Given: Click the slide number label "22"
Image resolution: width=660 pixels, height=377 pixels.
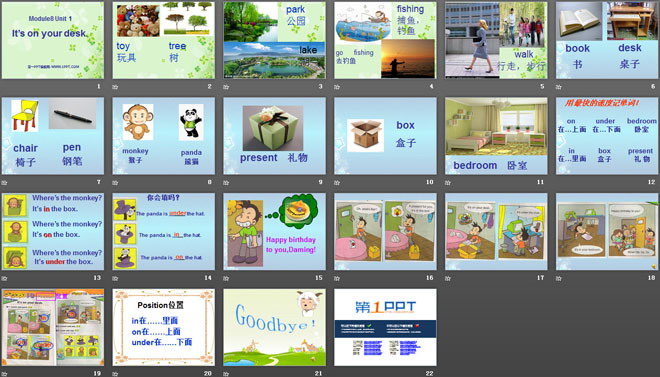Looking at the screenshot, I should click(x=430, y=373).
